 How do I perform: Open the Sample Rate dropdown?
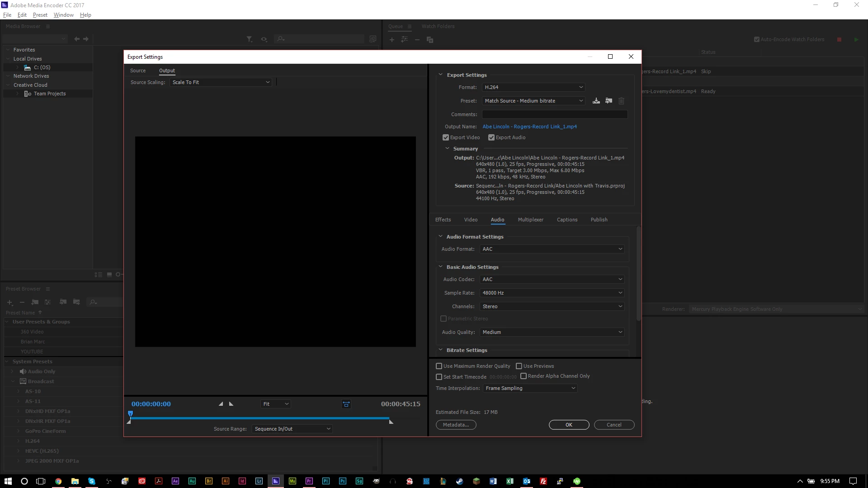552,293
